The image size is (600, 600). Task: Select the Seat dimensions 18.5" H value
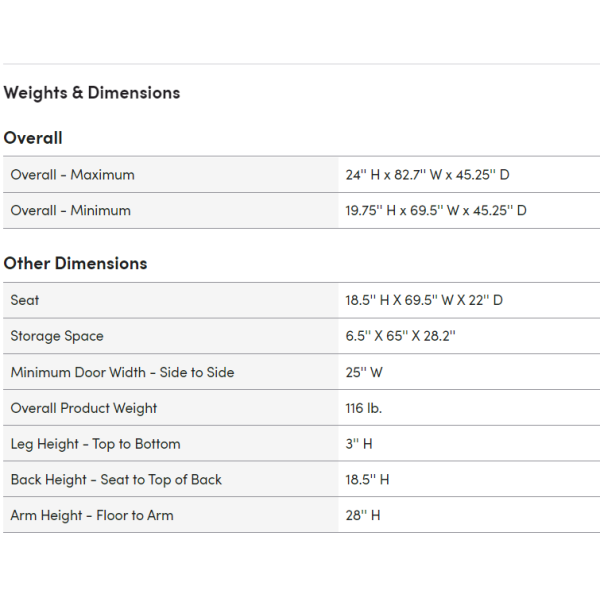coord(424,300)
